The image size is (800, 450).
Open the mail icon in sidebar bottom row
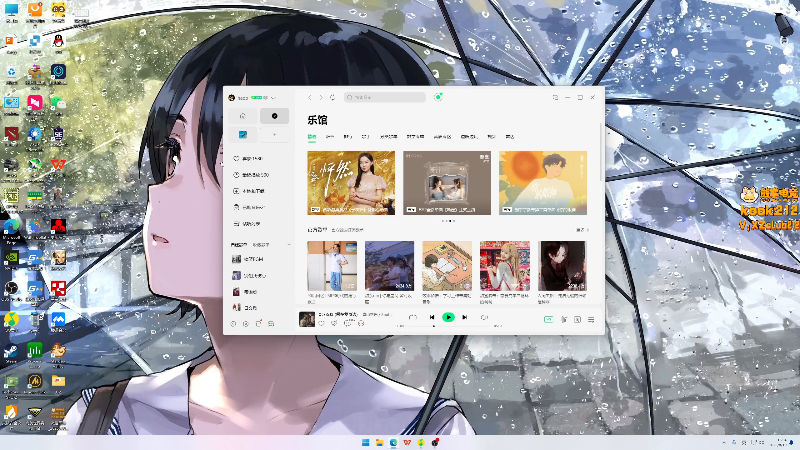coord(271,324)
